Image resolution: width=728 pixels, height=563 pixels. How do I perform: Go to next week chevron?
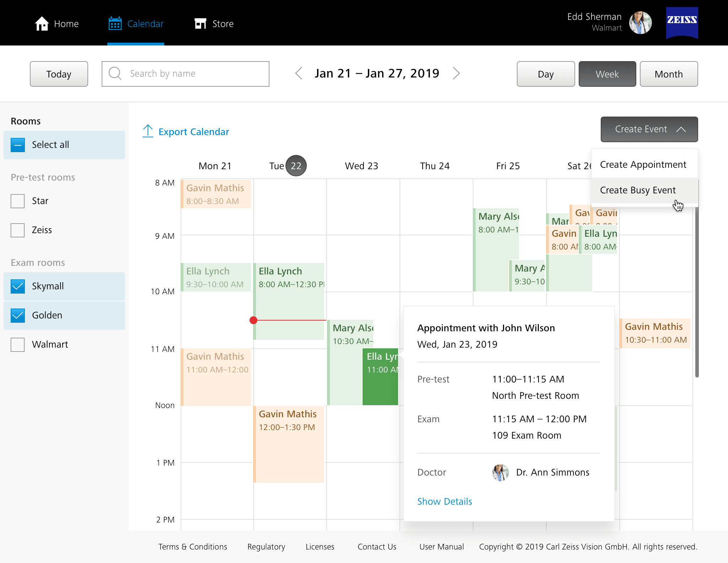pyautogui.click(x=456, y=74)
